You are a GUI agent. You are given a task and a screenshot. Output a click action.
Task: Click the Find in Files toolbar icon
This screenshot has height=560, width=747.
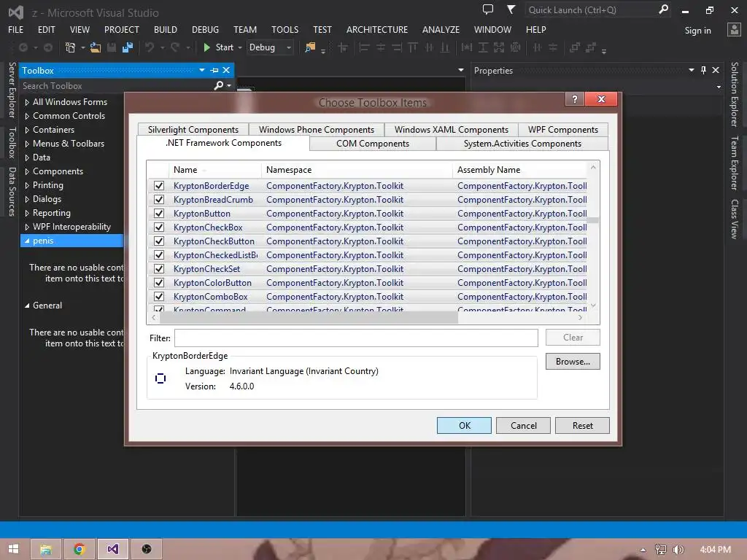click(309, 47)
